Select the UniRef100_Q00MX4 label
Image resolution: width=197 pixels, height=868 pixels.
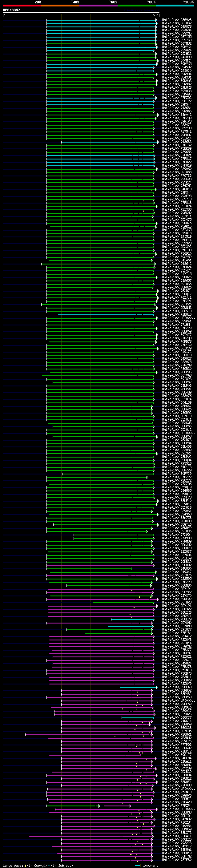[x=177, y=61]
